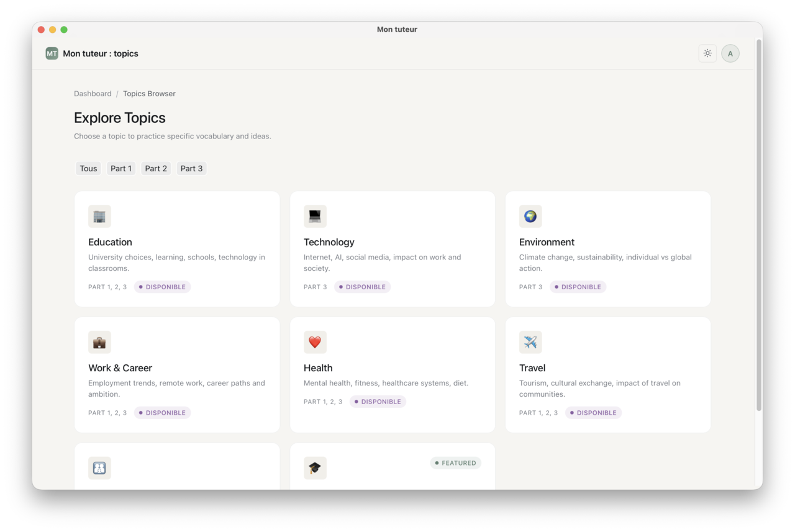Viewport: 795px width, 532px height.
Task: Open the Education topic title
Action: click(x=110, y=242)
